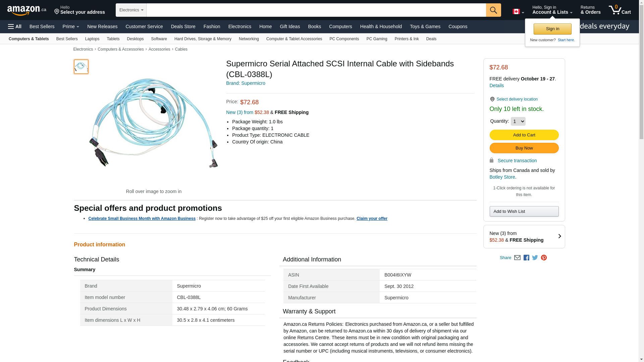Viewport: 644px width, 362px height.
Task: Open the Botley Store seller link
Action: [x=502, y=177]
